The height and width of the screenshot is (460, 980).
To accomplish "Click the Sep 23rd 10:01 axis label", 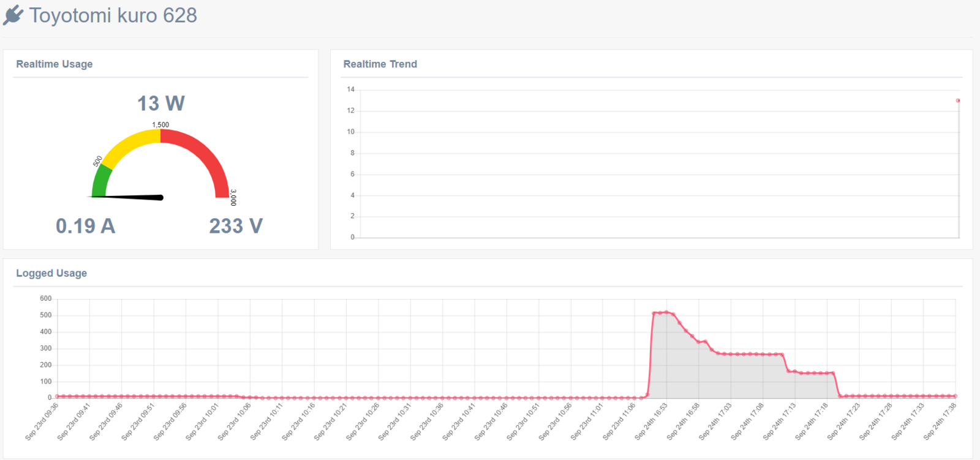I will [x=203, y=421].
